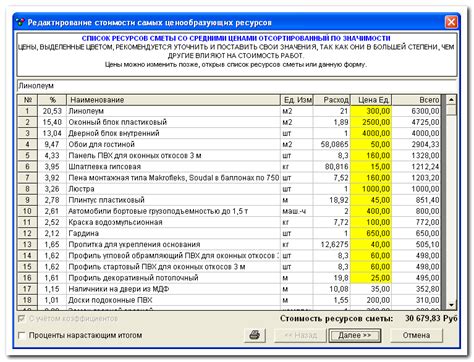474x362 pixels.
Task: Click quantity 80,816 for Шпатлевка гипсовая
Action: tap(332, 167)
